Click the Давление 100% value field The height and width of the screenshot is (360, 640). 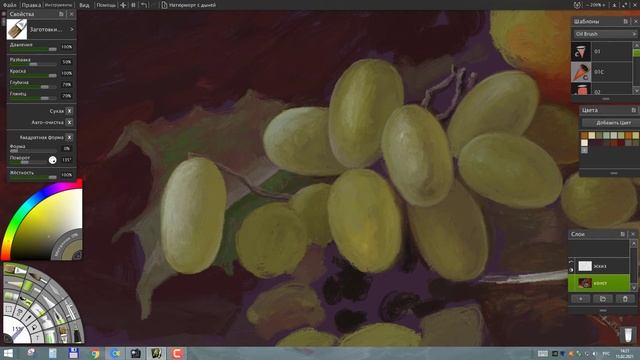tap(67, 47)
